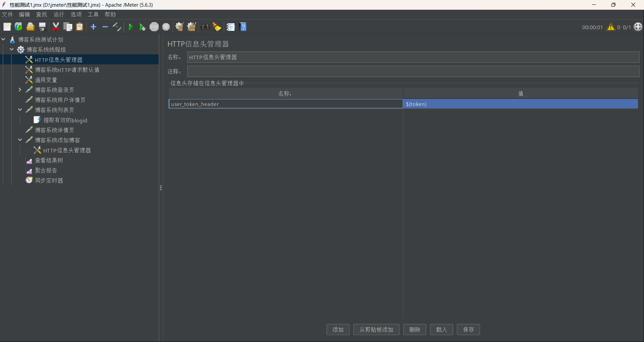Open the Function Helper list icon

click(231, 27)
